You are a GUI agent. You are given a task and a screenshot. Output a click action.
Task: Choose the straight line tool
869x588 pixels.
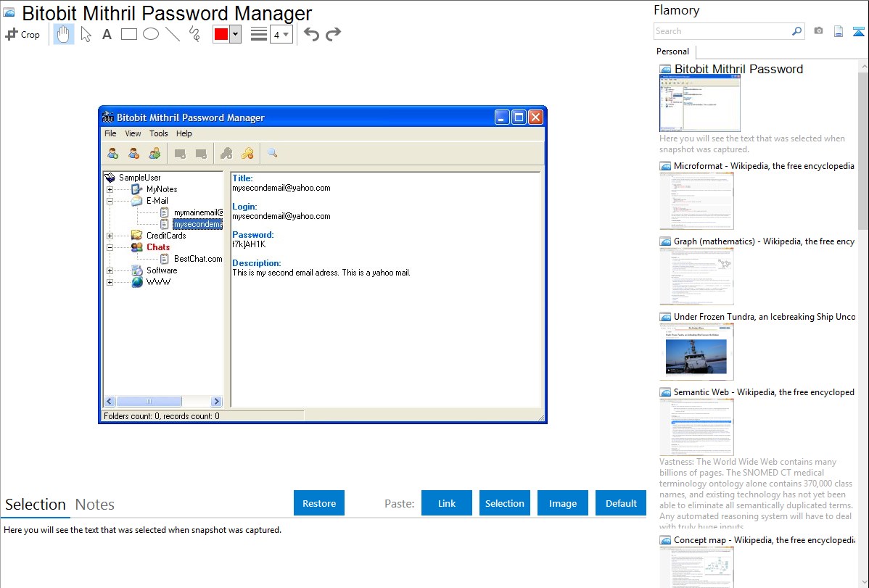click(173, 34)
